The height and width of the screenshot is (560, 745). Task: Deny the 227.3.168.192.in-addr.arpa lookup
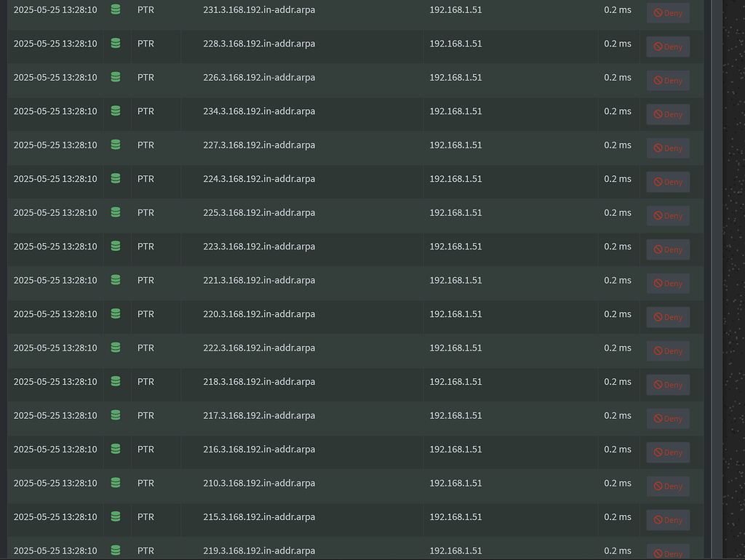(x=667, y=148)
